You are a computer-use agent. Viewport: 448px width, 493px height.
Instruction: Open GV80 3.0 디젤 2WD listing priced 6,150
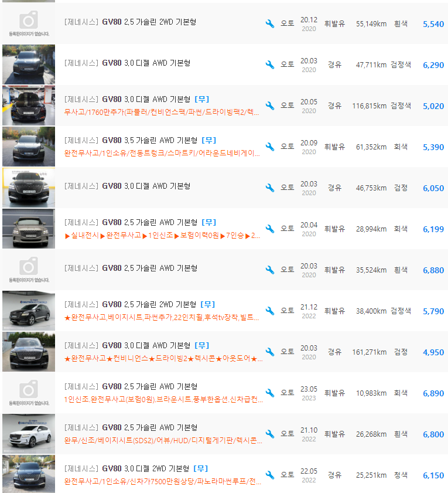pyautogui.click(x=126, y=468)
